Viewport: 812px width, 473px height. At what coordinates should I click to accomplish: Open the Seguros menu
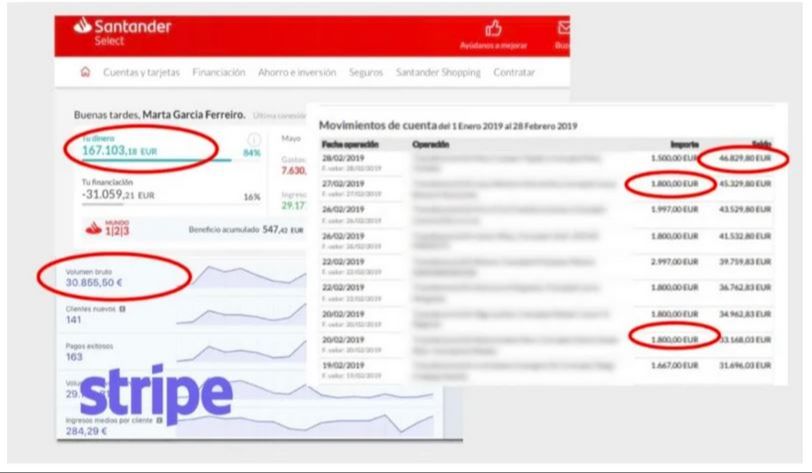pyautogui.click(x=366, y=72)
